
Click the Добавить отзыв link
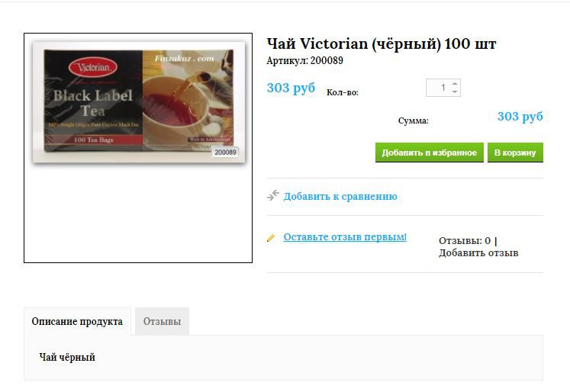pos(478,253)
